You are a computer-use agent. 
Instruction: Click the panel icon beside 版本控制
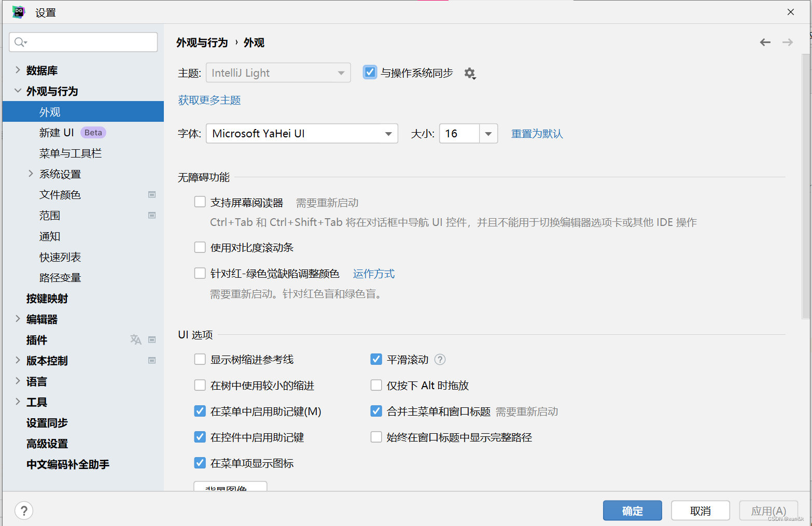point(152,360)
